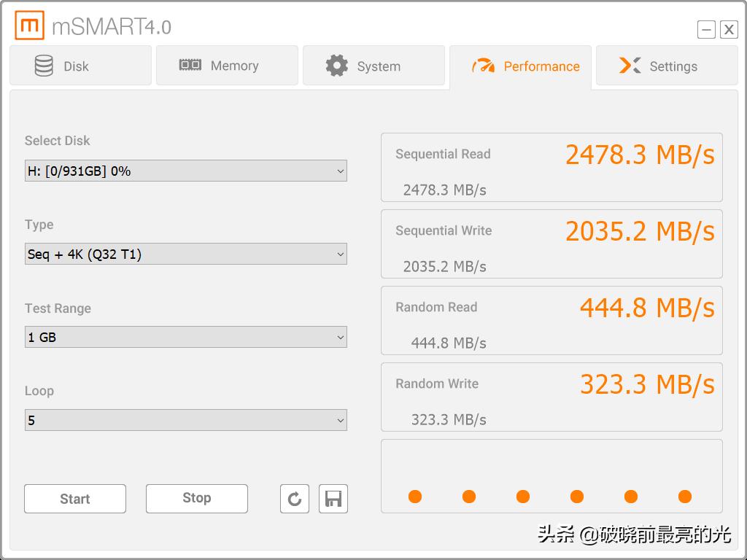Click the large 2478.3 MB/s Sequential Read value
The image size is (747, 560).
[x=640, y=155]
